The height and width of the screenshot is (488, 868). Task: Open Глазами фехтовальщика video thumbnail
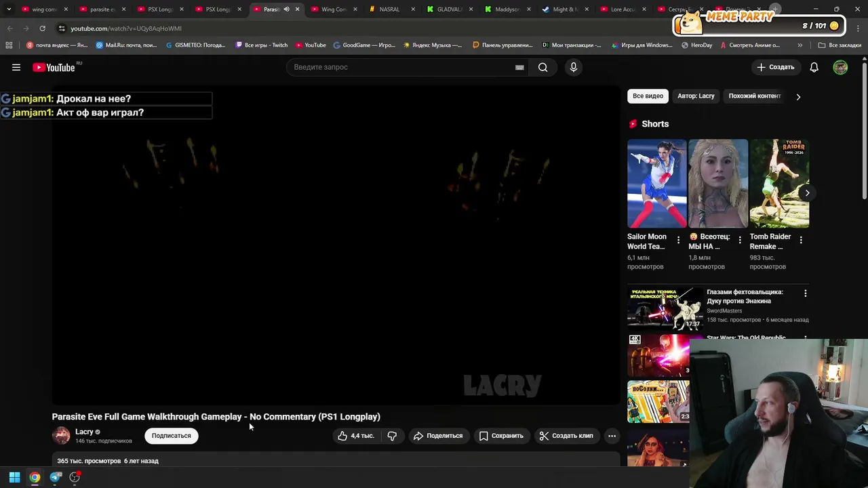pos(665,308)
